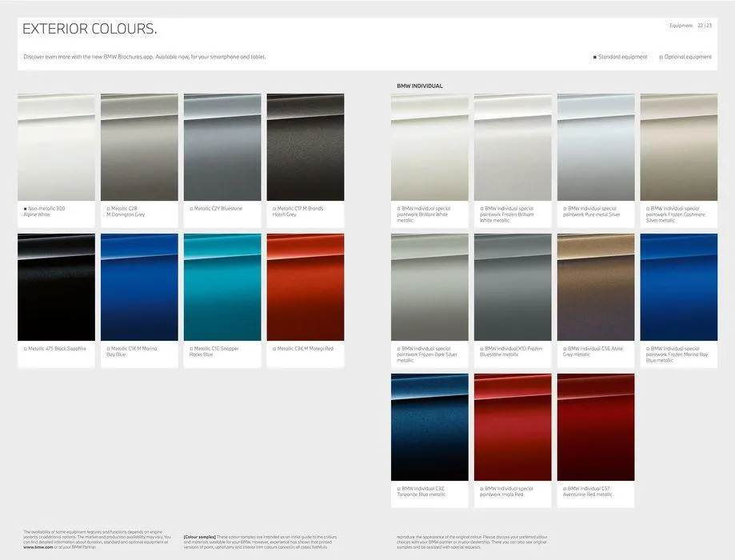Image resolution: width=735 pixels, height=560 pixels.
Task: Select the Imola Red paintwork swatch
Action: click(513, 427)
